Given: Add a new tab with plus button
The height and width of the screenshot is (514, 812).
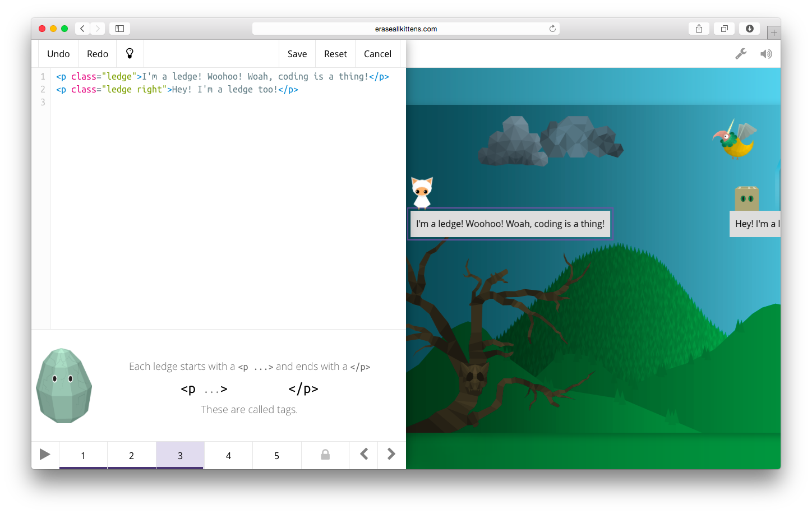Looking at the screenshot, I should (774, 33).
